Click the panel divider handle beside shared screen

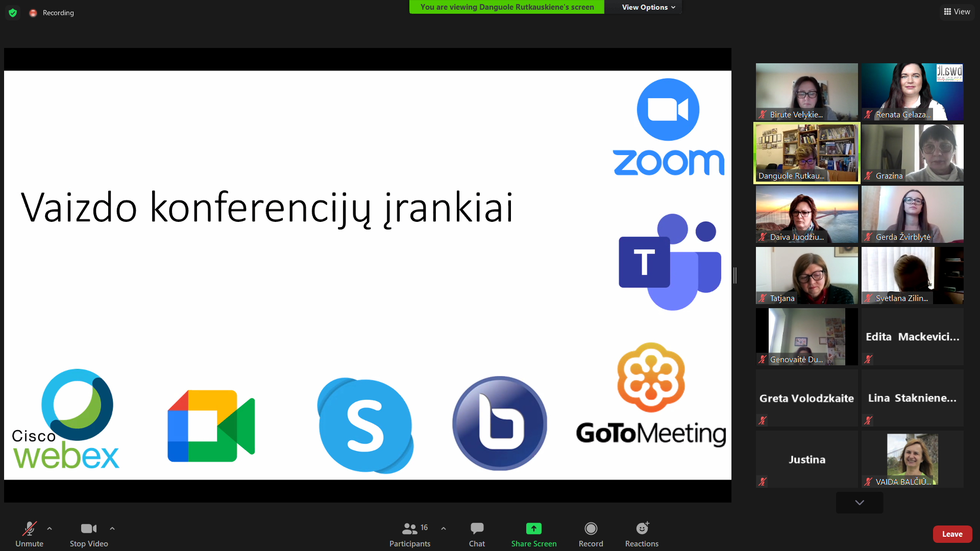point(735,275)
